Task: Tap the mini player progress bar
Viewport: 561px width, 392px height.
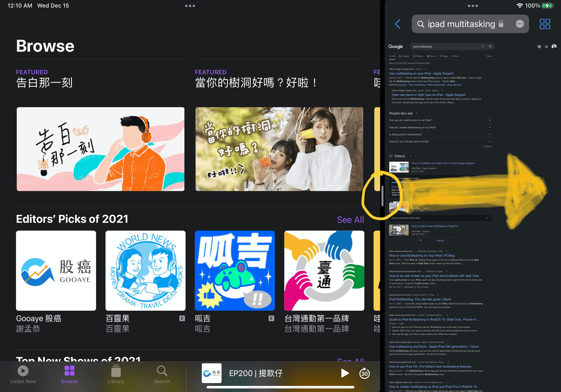Action: click(x=280, y=387)
